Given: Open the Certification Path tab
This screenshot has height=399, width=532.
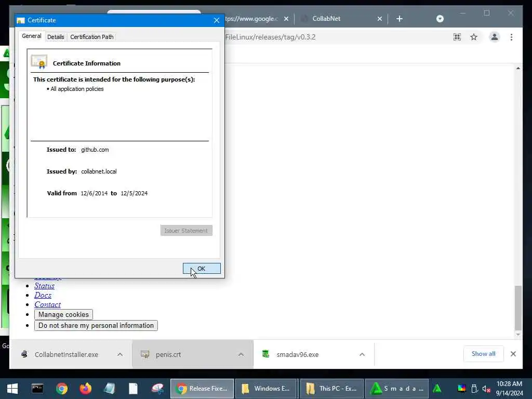Looking at the screenshot, I should pos(92,37).
